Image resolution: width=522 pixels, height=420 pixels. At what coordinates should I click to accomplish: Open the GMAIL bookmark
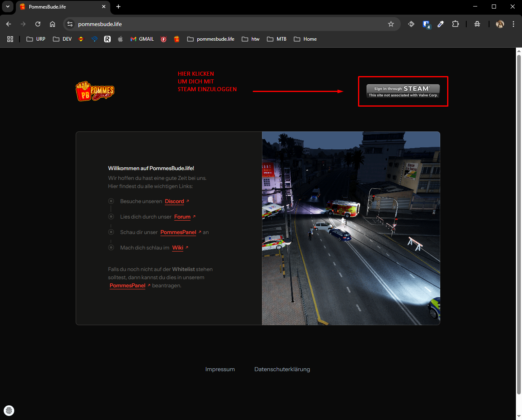click(142, 39)
